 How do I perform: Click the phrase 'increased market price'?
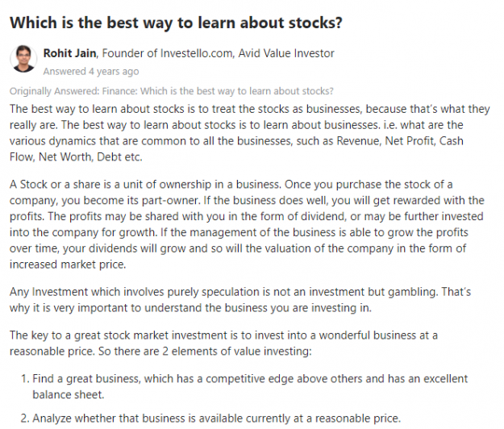tap(68, 264)
